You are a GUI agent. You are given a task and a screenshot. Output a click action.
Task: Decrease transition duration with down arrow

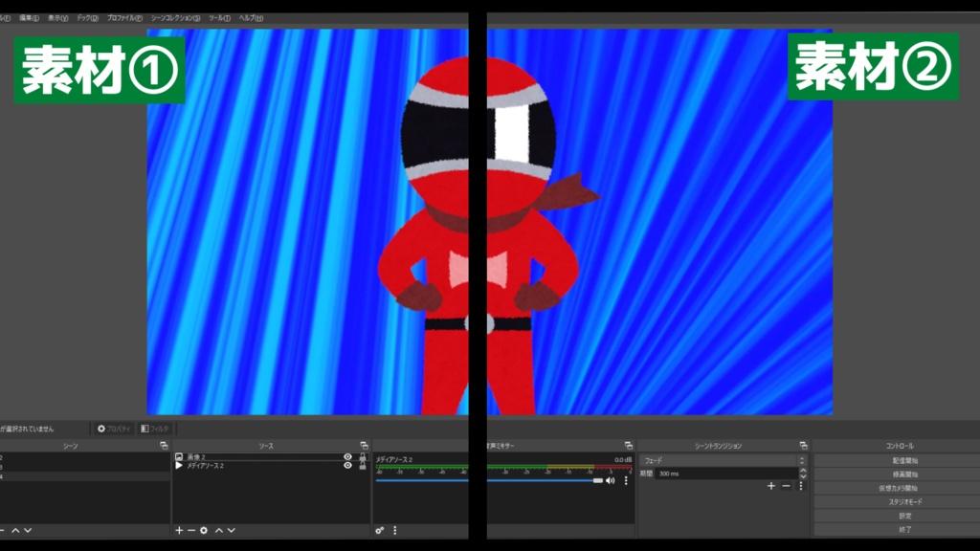(803, 476)
